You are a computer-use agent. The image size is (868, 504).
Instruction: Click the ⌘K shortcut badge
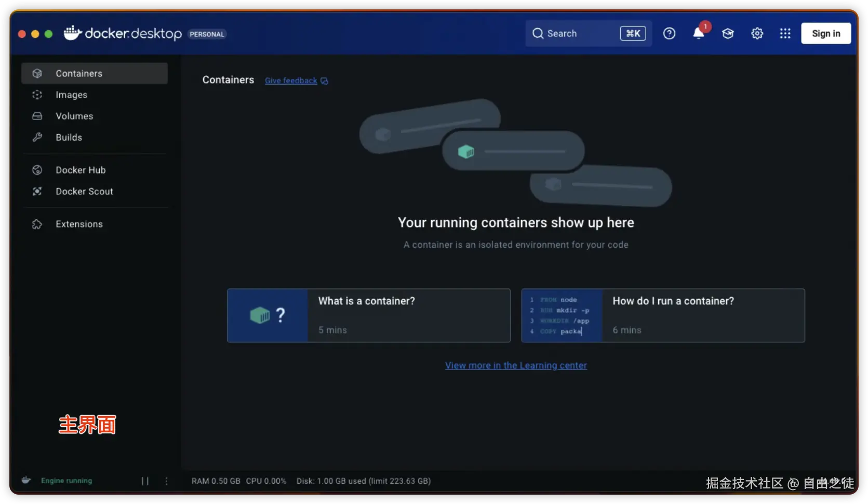[633, 33]
